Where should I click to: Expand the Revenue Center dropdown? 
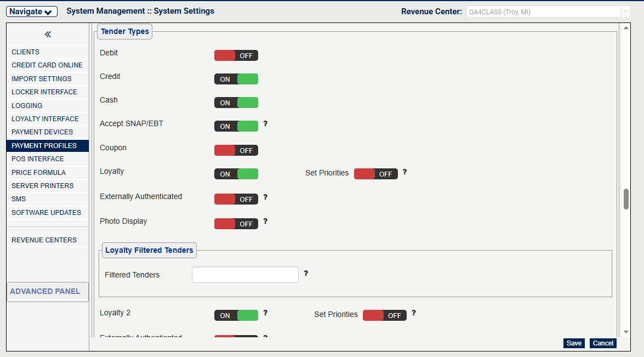click(625, 12)
